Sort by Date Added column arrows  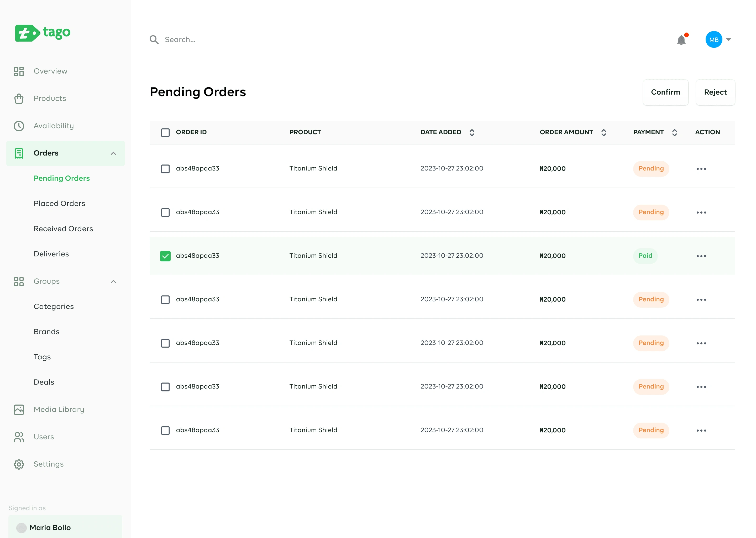(472, 132)
